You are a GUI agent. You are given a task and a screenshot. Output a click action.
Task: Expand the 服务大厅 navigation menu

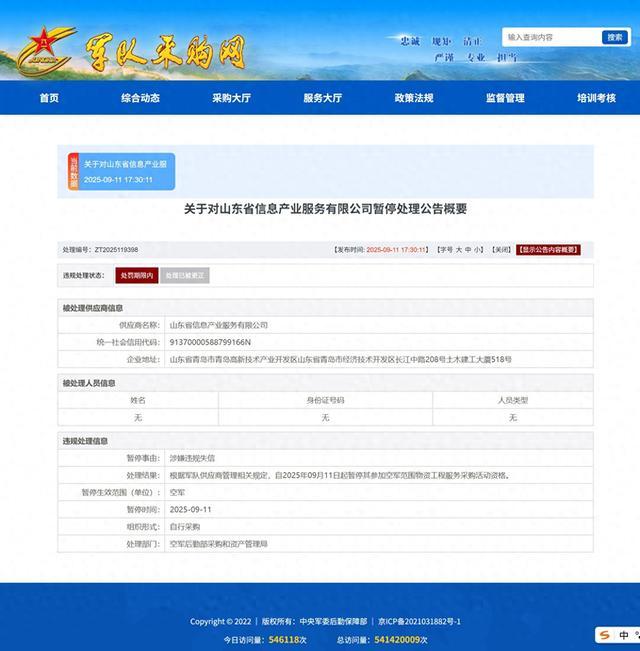[x=322, y=98]
